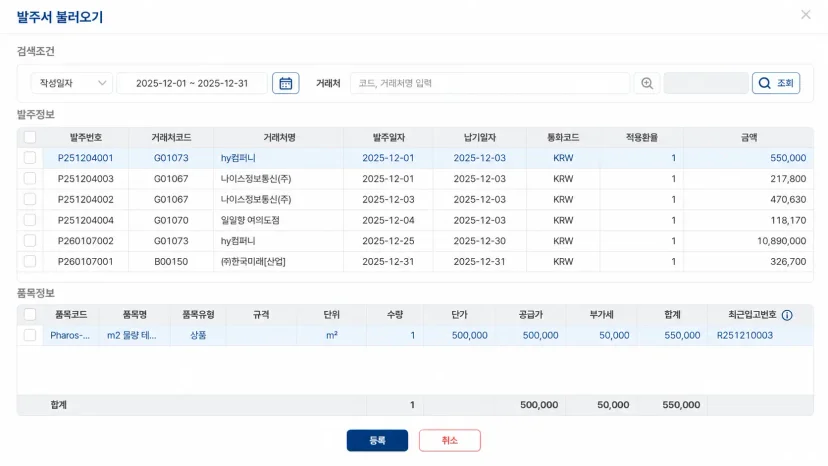Screen dimensions: 828x466
Task: Click the info icon beside 최근입고번호
Action: (787, 315)
